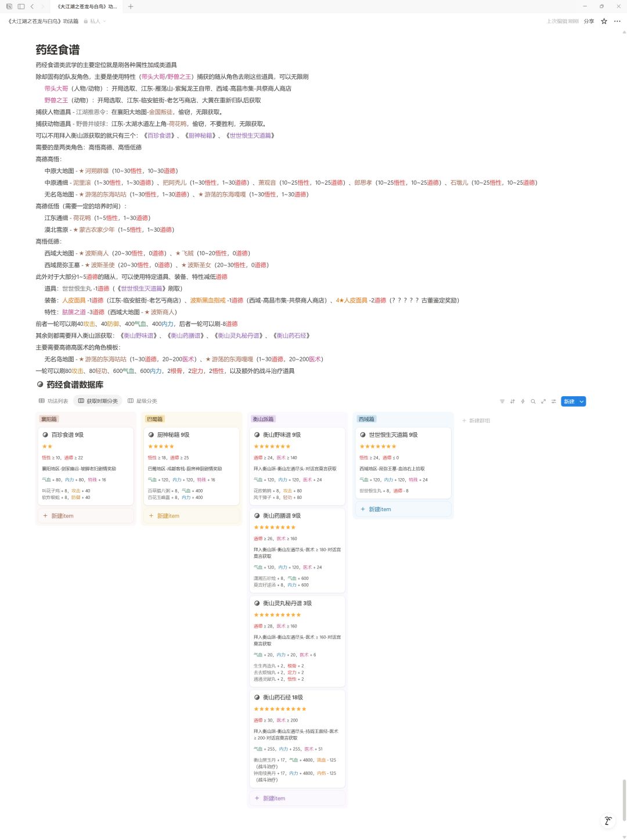Image resolution: width=627 pixels, height=840 pixels.
Task: Click the Notion AI assistant icon
Action: point(608,820)
